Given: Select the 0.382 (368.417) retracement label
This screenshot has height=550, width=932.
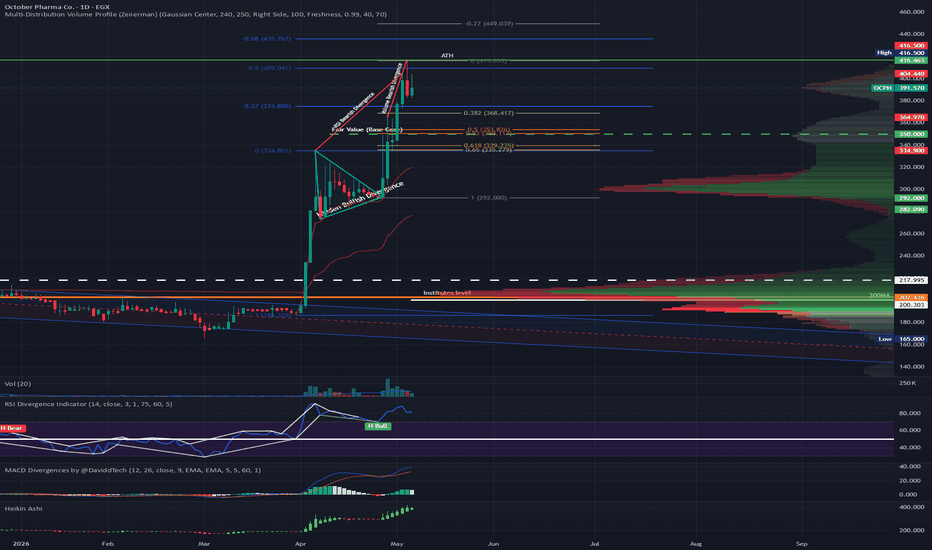Looking at the screenshot, I should point(489,113).
